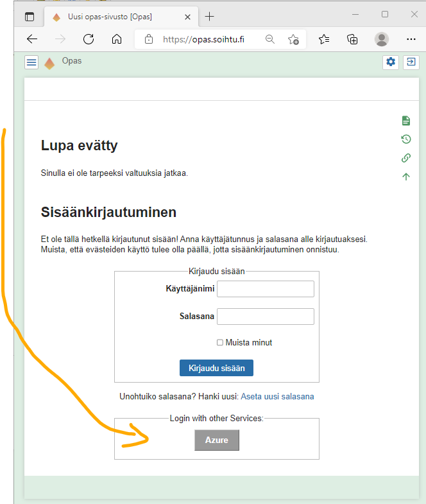The height and width of the screenshot is (504, 426).
Task: Click the Kirjaudu sisään button
Action: tap(217, 368)
